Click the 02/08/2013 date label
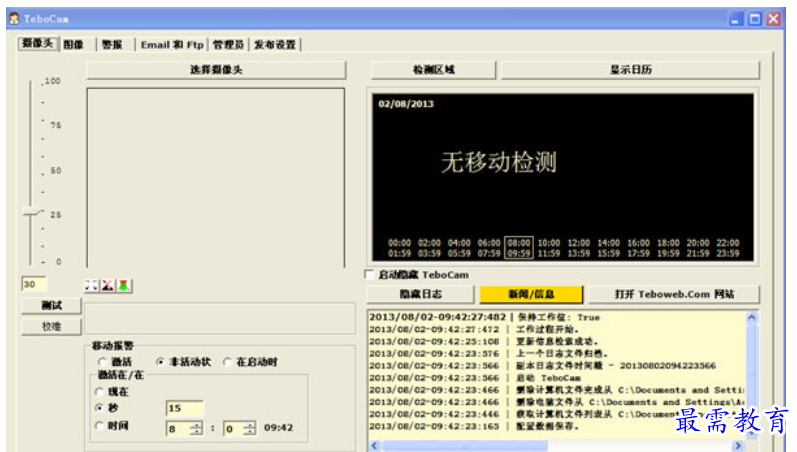This screenshot has height=452, width=797. 406,104
